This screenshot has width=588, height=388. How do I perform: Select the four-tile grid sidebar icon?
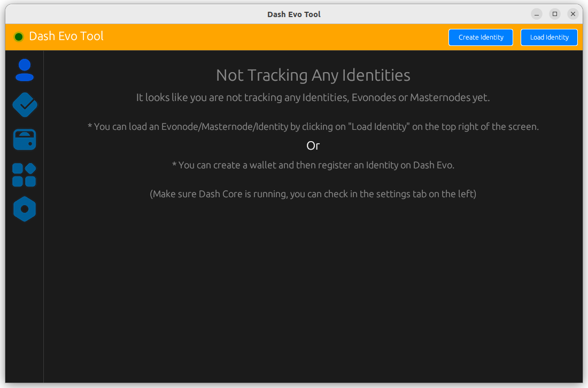pos(25,175)
